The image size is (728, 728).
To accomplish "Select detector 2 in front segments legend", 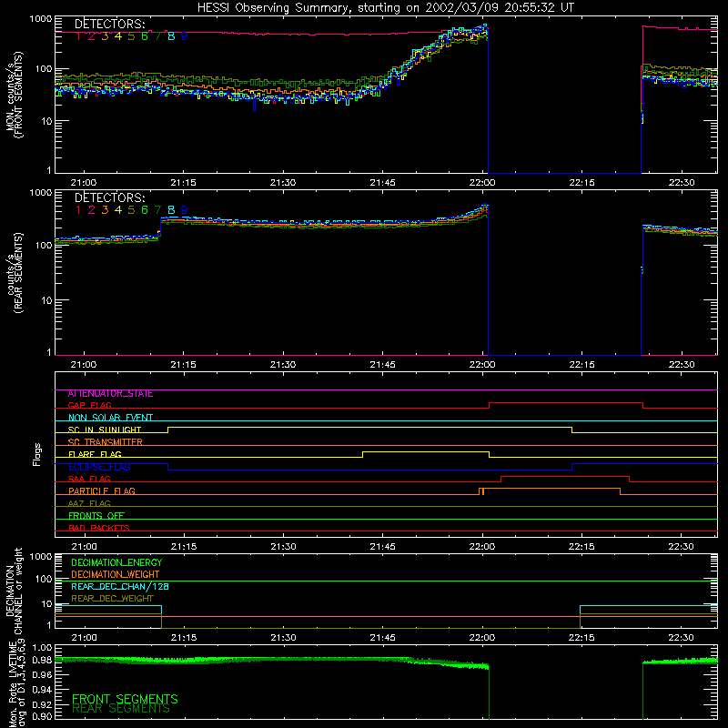I will coord(92,36).
